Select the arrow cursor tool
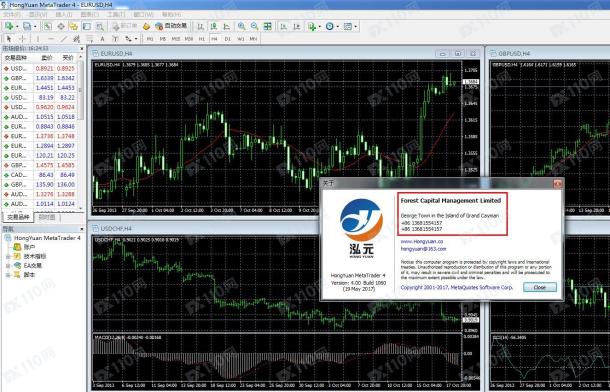Image resolution: width=610 pixels, height=392 pixels. pyautogui.click(x=9, y=39)
